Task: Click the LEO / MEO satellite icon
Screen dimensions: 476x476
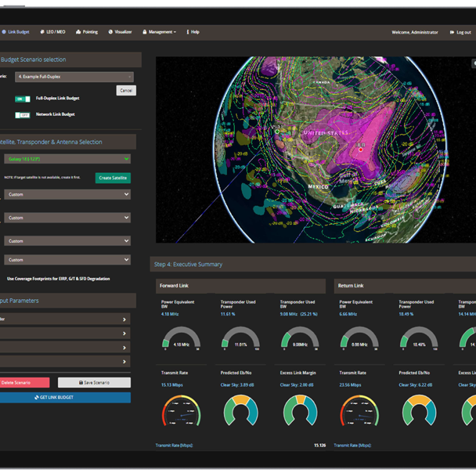Action: tap(42, 32)
